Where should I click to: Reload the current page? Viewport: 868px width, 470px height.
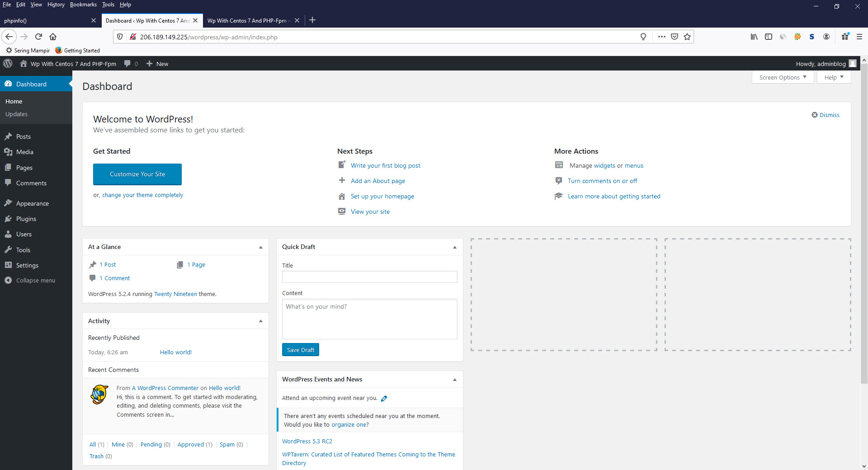[38, 37]
